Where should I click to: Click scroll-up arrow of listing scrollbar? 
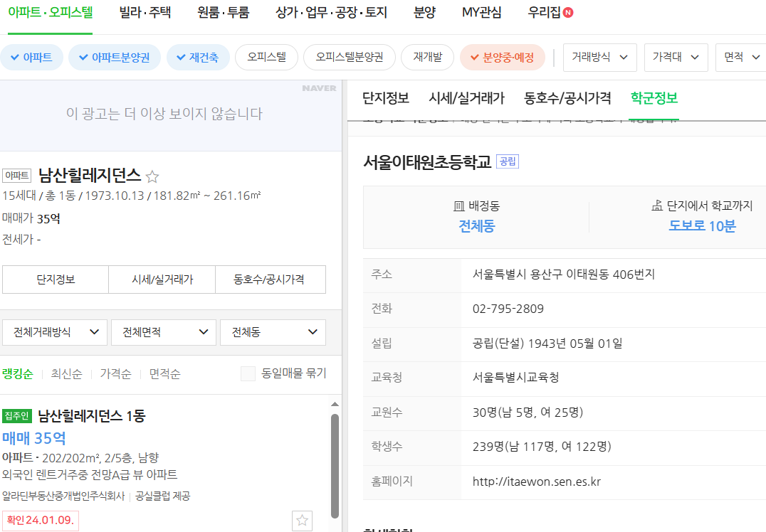tap(335, 404)
